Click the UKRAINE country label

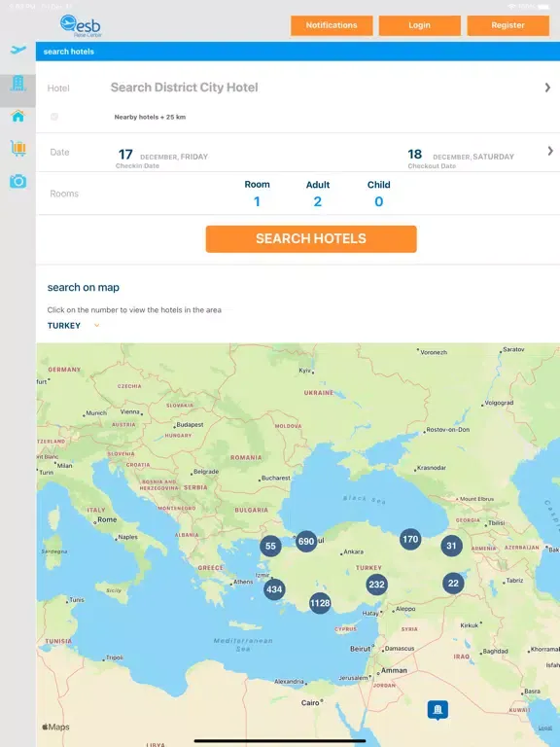[319, 393]
